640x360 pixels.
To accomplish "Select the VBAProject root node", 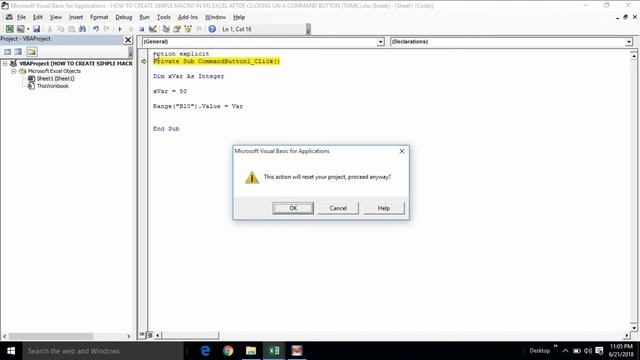I will tap(76, 64).
